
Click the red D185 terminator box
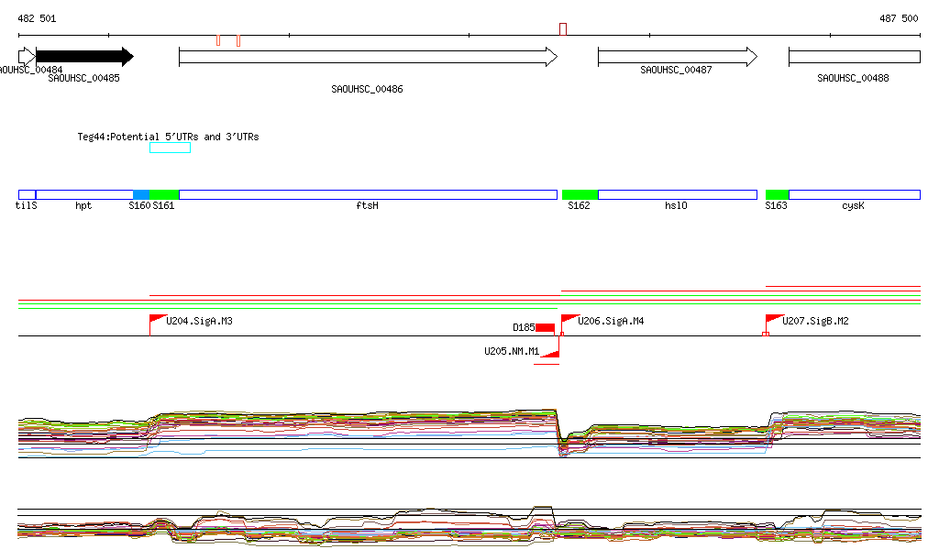click(x=545, y=328)
